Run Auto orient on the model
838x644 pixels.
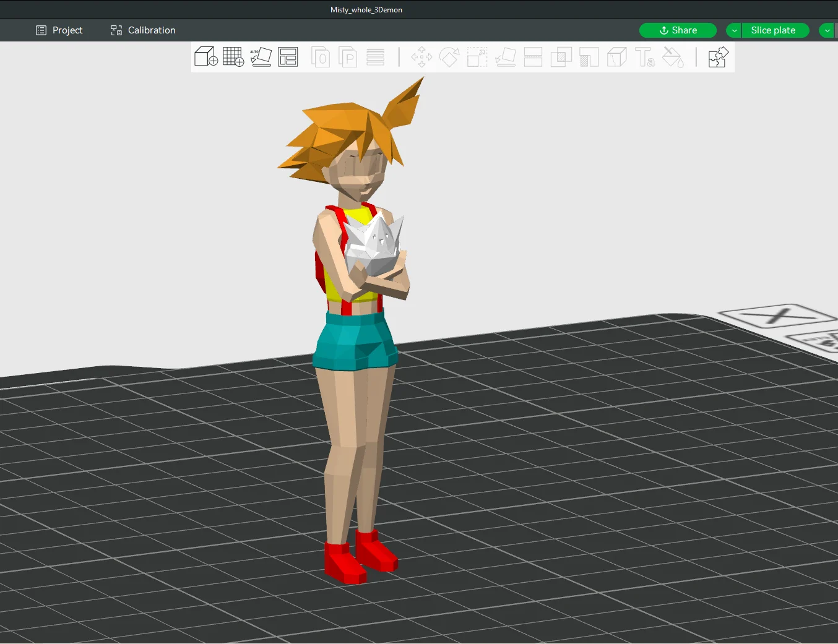261,57
